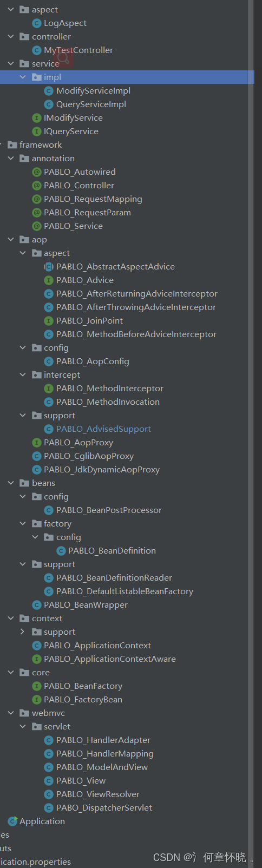Open PABLO_ApplicationContext class
Viewport: 262px width, 868px height.
click(97, 646)
